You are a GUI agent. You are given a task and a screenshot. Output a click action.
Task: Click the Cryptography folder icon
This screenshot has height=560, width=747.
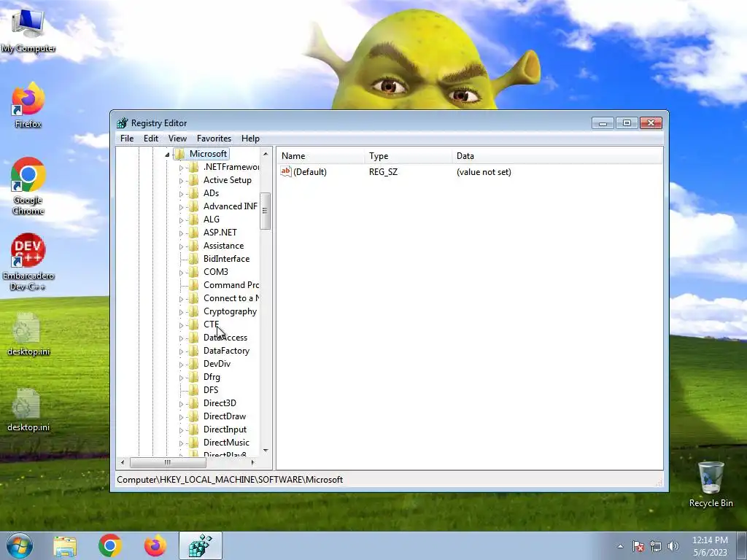click(193, 311)
